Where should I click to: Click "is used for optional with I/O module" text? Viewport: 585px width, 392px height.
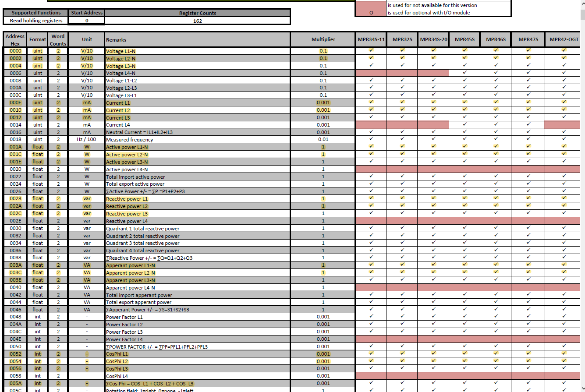[429, 13]
